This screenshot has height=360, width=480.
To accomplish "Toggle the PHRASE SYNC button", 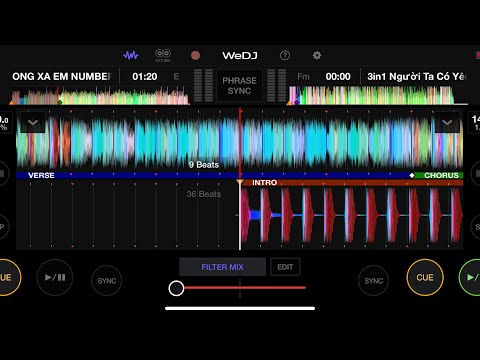I will [x=239, y=86].
